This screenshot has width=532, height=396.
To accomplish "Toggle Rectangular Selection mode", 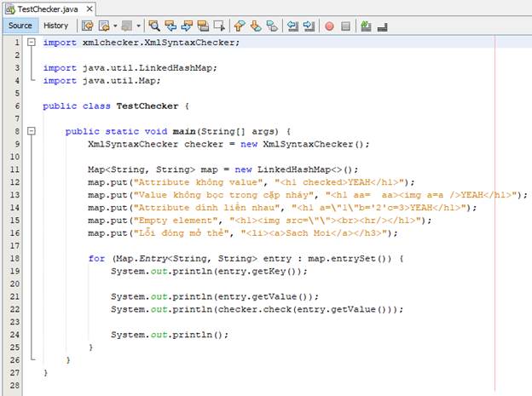I will (219, 26).
